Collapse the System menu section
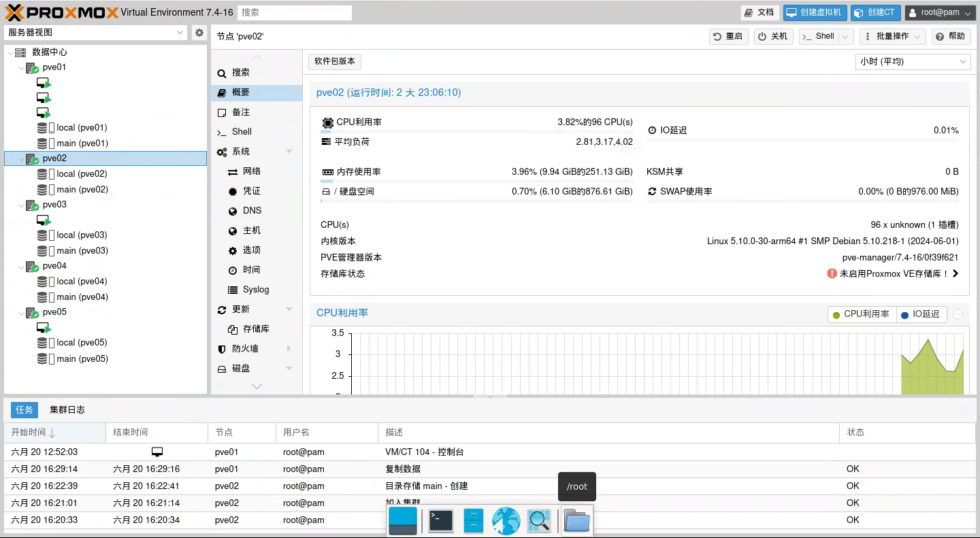Viewport: 980px width, 538px height. (289, 152)
